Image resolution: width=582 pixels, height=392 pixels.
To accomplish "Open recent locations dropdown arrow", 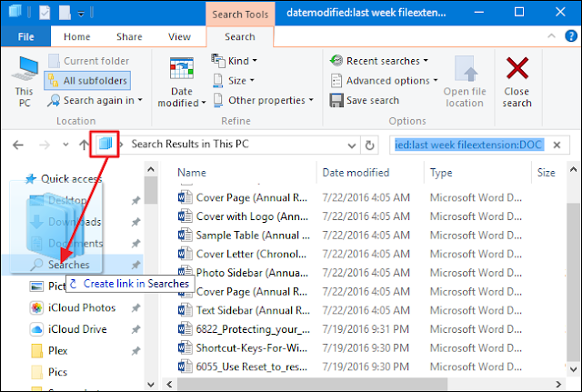I will point(65,145).
